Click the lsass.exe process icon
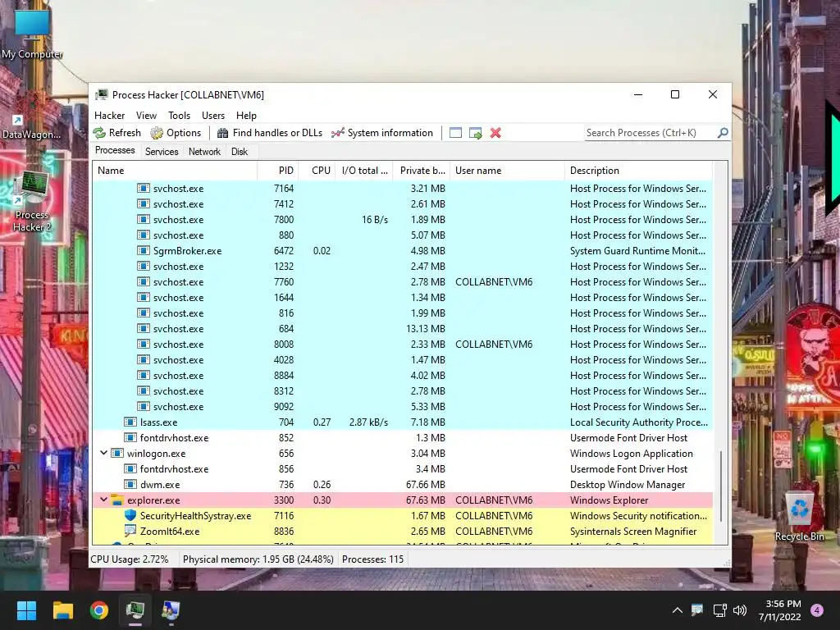Viewport: 840px width, 630px height. (130, 422)
